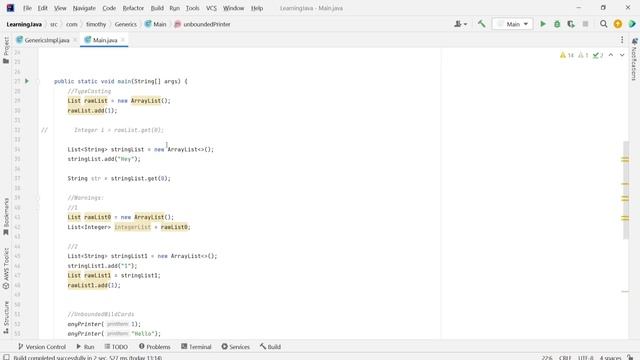This screenshot has height=360, width=640.
Task: Toggle the Structure tool window stripe
Action: tap(6, 318)
